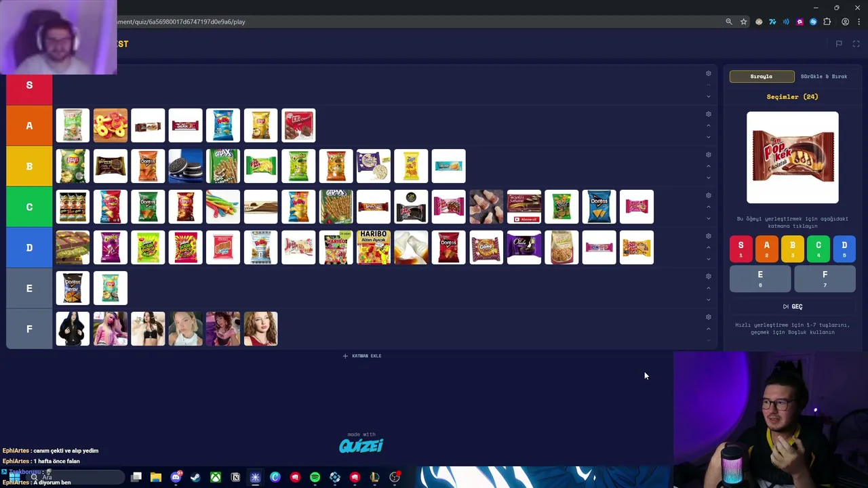Open the owl-face browser extension
The image size is (868, 488).
[759, 22]
